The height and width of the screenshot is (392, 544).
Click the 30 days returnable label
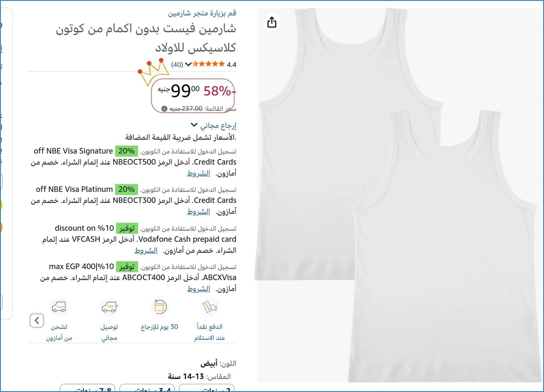pos(160,327)
